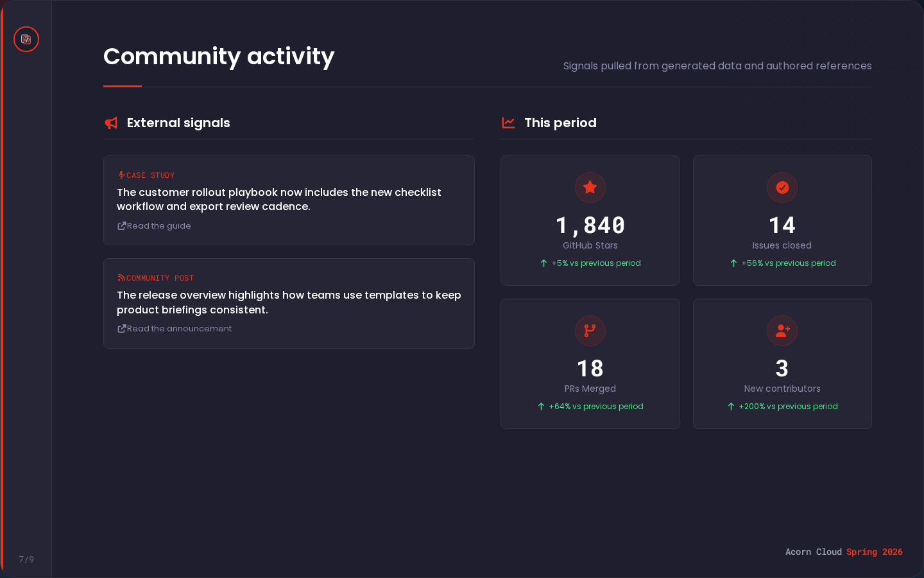Screen dimensions: 924x578
Task: Select the line chart icon near This period
Action: (x=508, y=123)
